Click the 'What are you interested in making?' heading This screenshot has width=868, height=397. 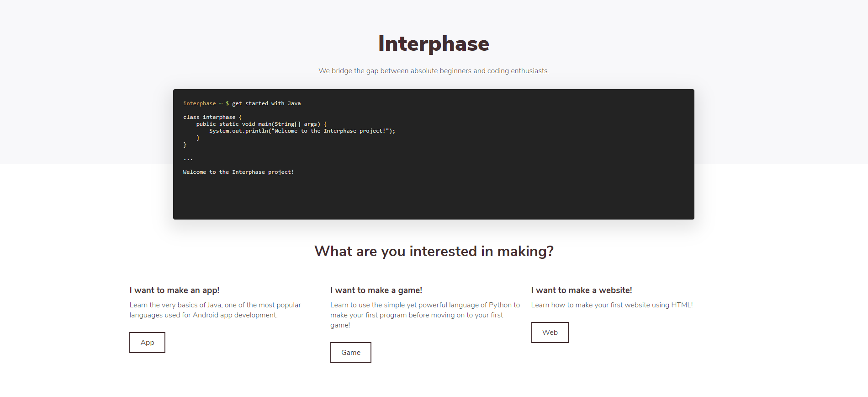[434, 251]
